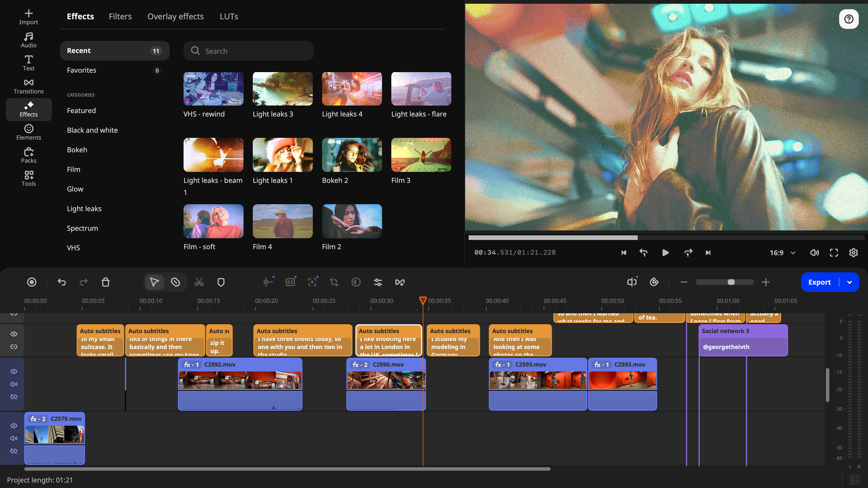Open clip properties sliders icon
868x488 pixels.
(378, 282)
